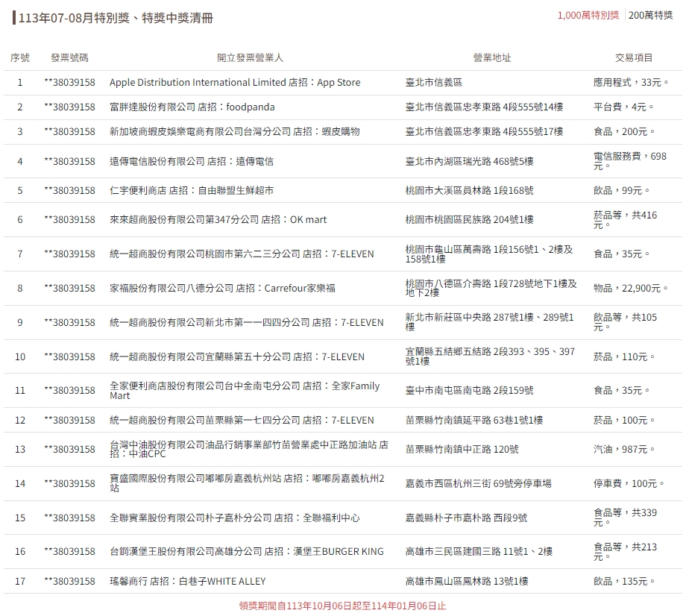Click the 營業地址 column header
692x616 pixels.
[492, 58]
